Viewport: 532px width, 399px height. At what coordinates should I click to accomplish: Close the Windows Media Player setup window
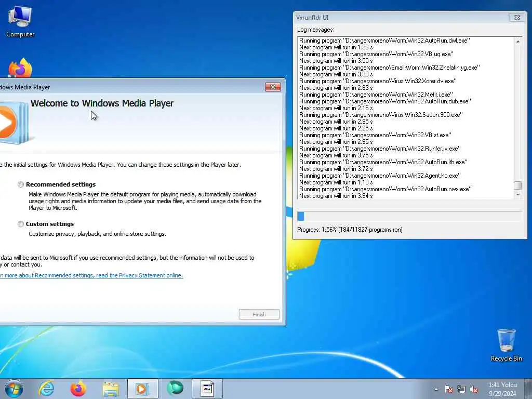(273, 87)
